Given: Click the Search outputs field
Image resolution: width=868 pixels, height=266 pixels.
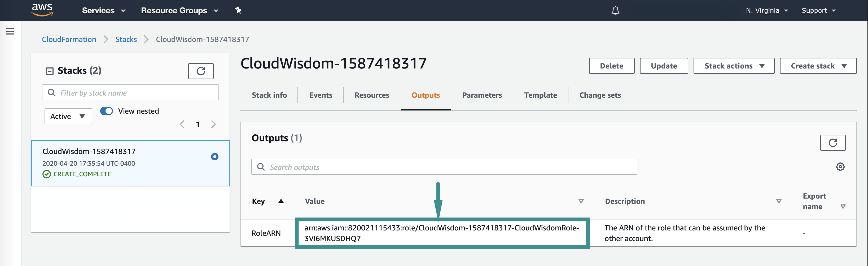Looking at the screenshot, I should pyautogui.click(x=444, y=167).
